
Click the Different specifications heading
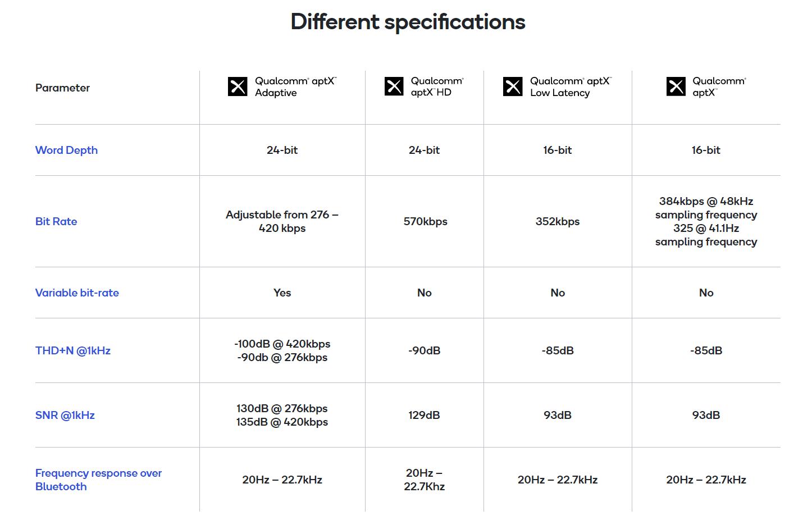pos(408,22)
